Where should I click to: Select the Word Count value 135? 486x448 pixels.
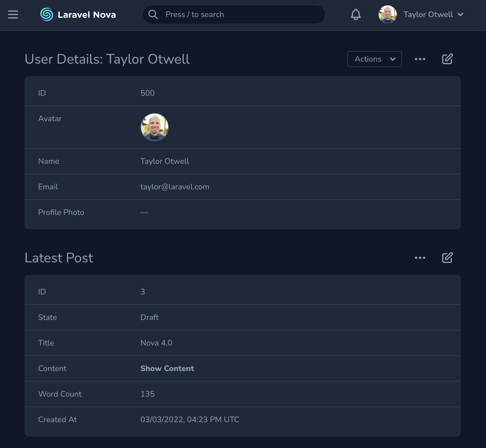[148, 394]
